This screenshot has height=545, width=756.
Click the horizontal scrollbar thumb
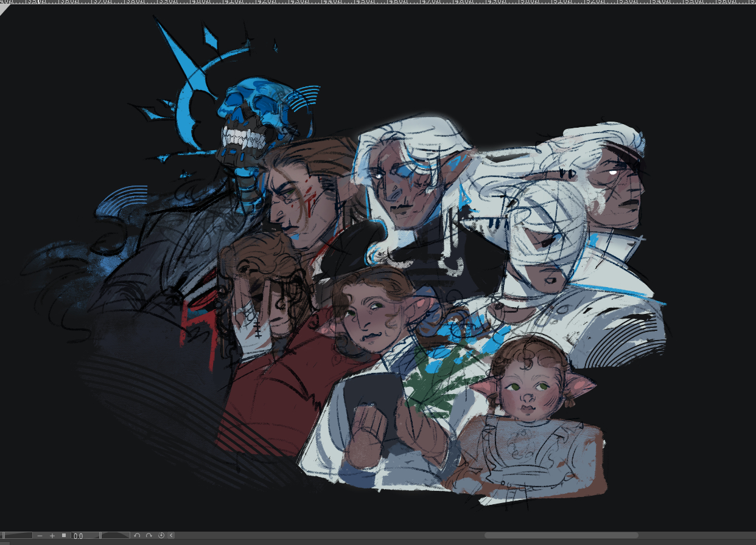[x=561, y=536]
